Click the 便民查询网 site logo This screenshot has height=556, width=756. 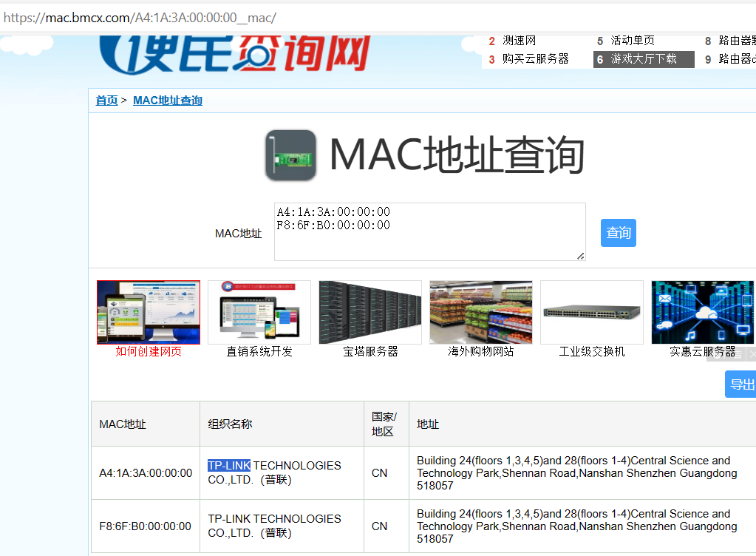coord(235,54)
